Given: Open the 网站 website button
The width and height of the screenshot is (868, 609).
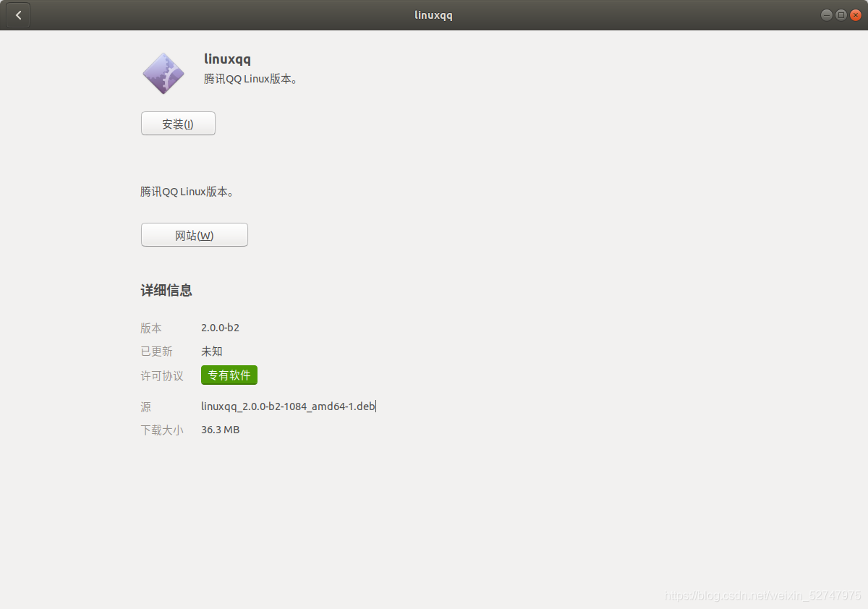Looking at the screenshot, I should click(x=195, y=235).
